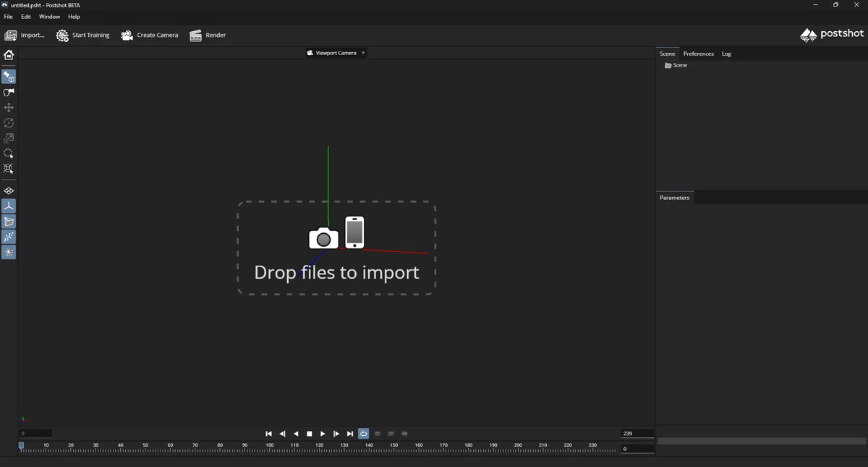Screen dimensions: 868x467
Task: Select the Scene folder in tree
Action: (x=676, y=65)
